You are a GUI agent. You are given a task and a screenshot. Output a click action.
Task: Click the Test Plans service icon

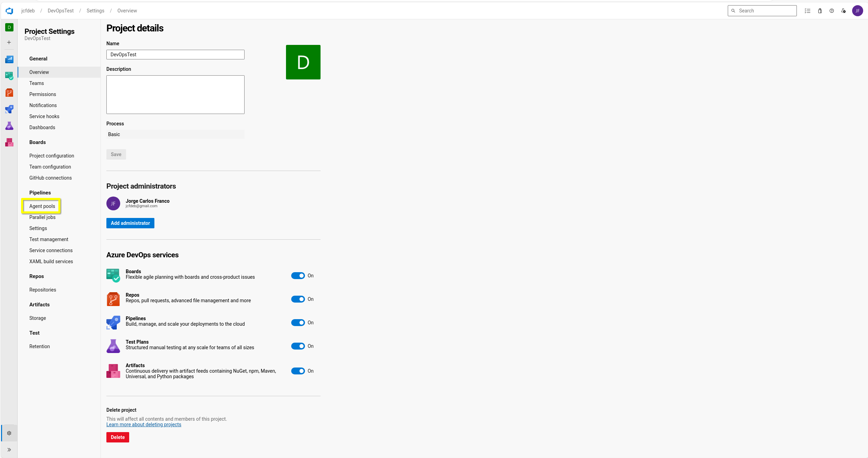tap(113, 346)
